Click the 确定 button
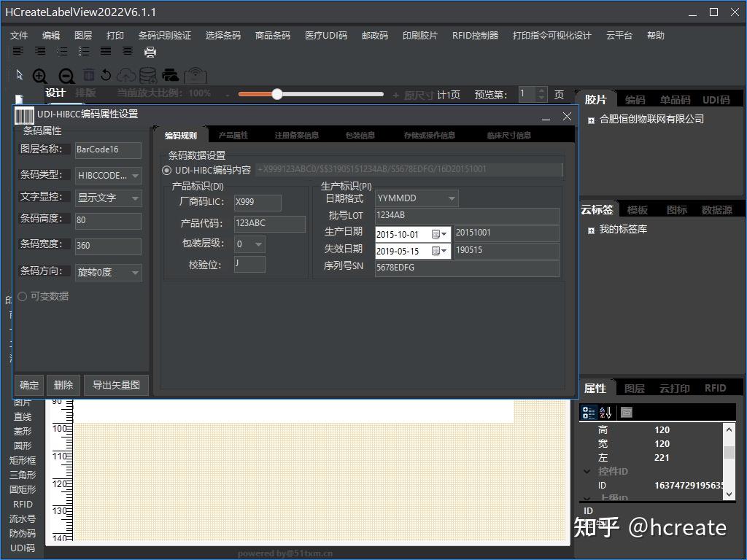Image resolution: width=747 pixels, height=560 pixels. (x=29, y=385)
